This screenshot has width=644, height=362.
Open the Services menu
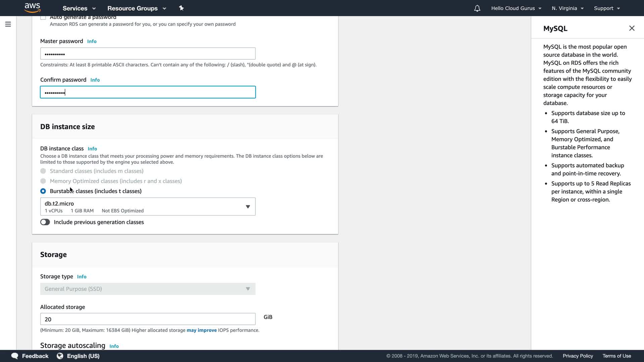(x=79, y=8)
